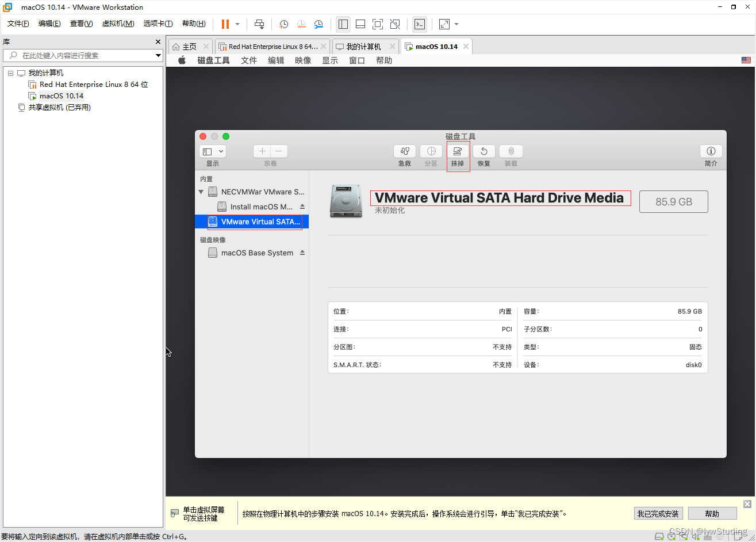Open the console view icon in toolbar
The width and height of the screenshot is (756, 542).
[420, 24]
